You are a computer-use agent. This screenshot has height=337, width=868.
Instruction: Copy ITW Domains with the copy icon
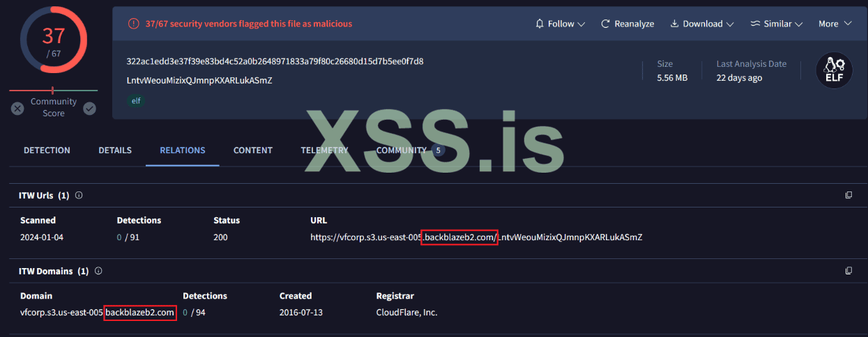[x=848, y=271]
